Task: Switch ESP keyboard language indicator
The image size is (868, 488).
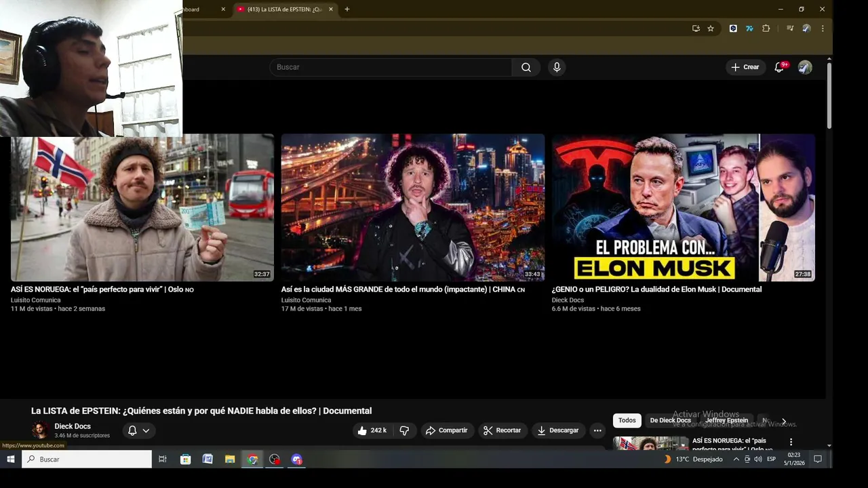Action: pyautogui.click(x=771, y=459)
